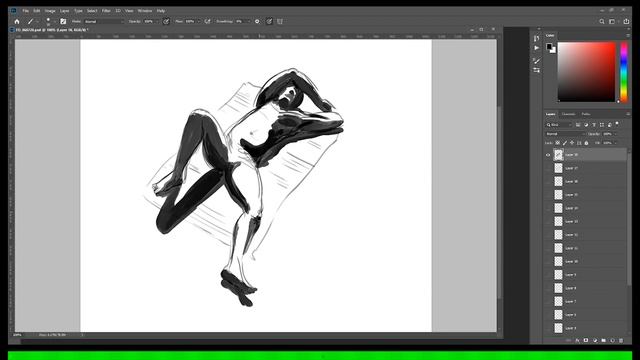Open the brush preset picker size thumbnail
640x360 pixels.
point(48,21)
